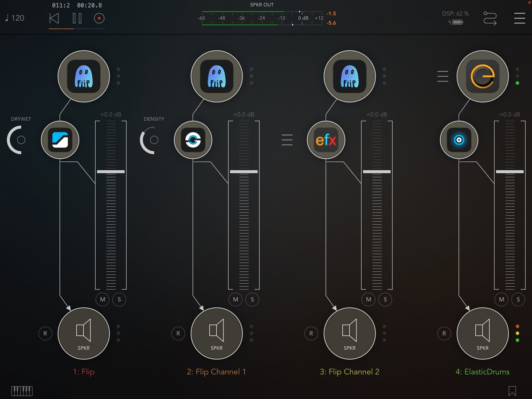Select the "2: Flip Channel 1" label
The height and width of the screenshot is (399, 532).
coord(217,372)
